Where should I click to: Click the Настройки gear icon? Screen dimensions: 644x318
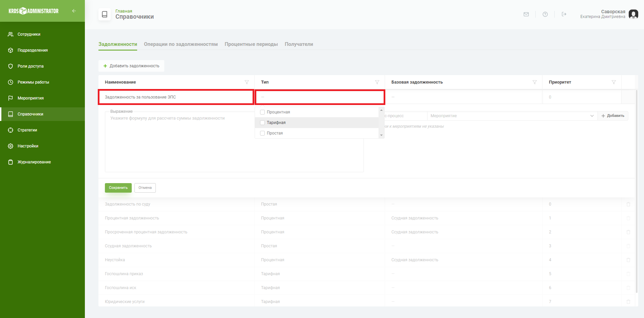tap(11, 146)
